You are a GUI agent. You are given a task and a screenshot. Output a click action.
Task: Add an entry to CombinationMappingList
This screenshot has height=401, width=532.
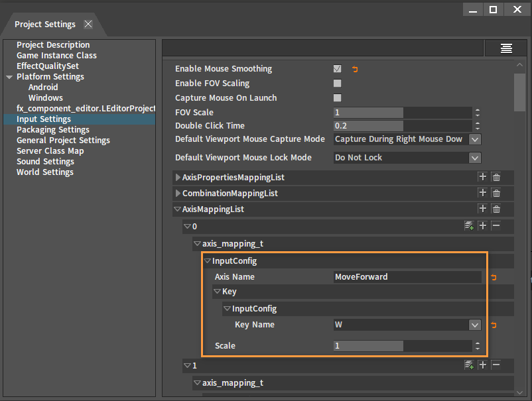tap(482, 193)
